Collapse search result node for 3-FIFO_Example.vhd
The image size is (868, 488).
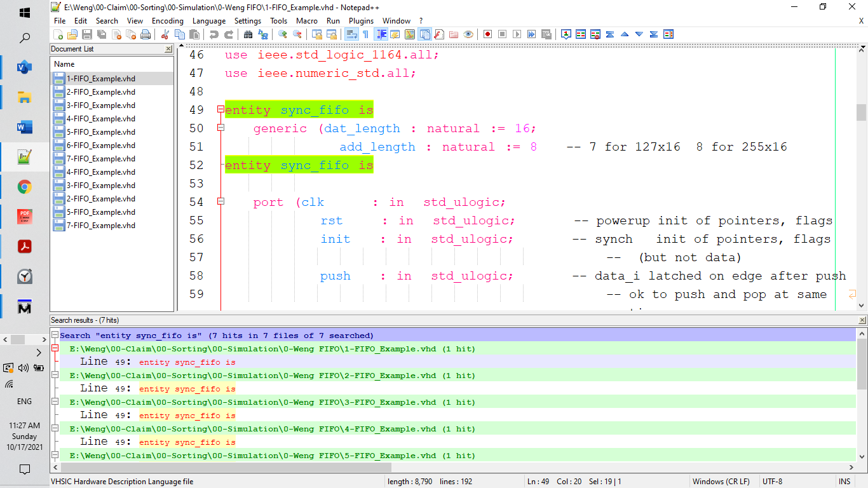coord(55,402)
